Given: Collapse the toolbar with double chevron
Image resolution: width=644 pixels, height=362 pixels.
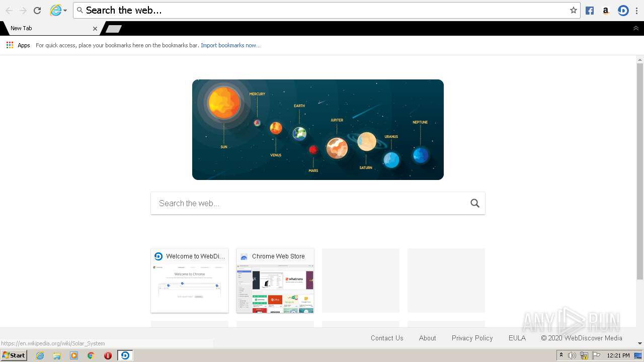Looking at the screenshot, I should click(636, 28).
